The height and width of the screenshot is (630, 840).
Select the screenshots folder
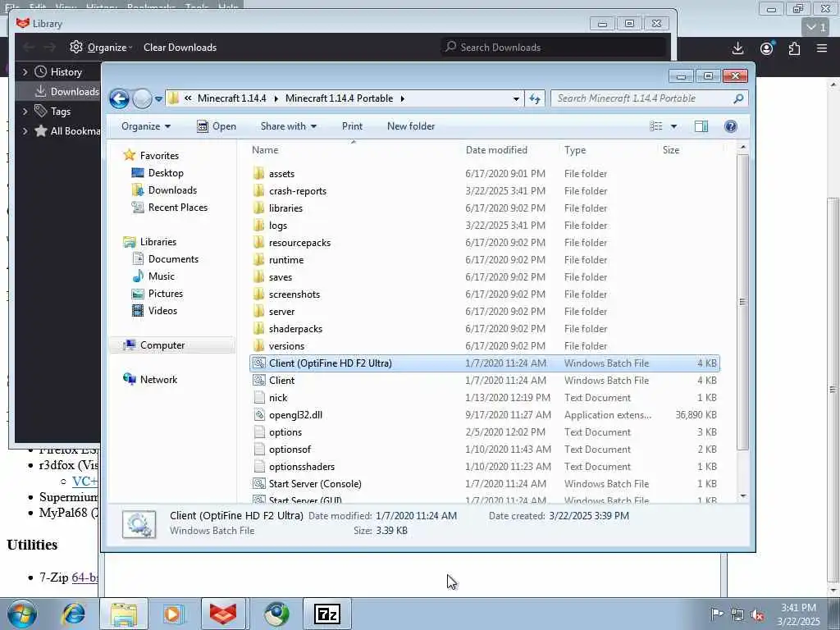pos(294,294)
